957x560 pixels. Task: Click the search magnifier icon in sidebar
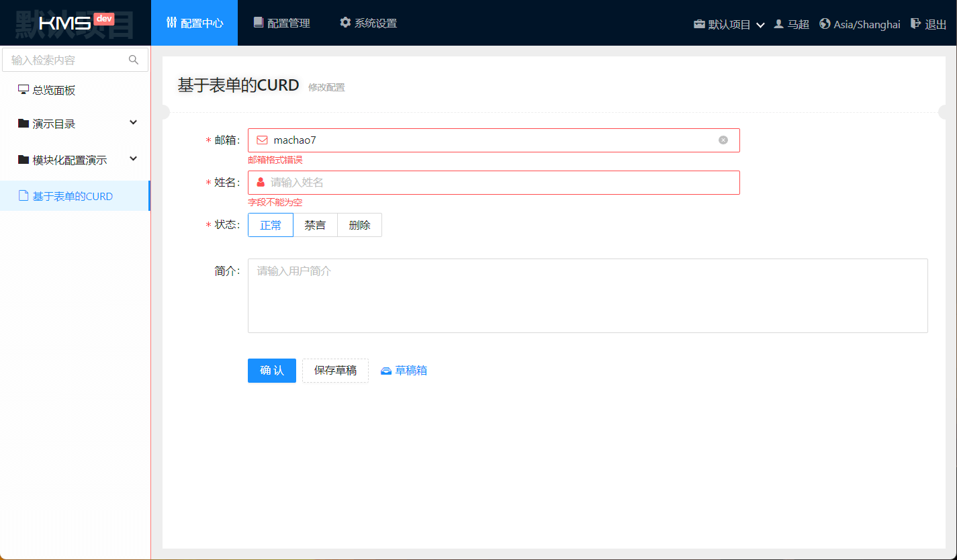coord(134,60)
